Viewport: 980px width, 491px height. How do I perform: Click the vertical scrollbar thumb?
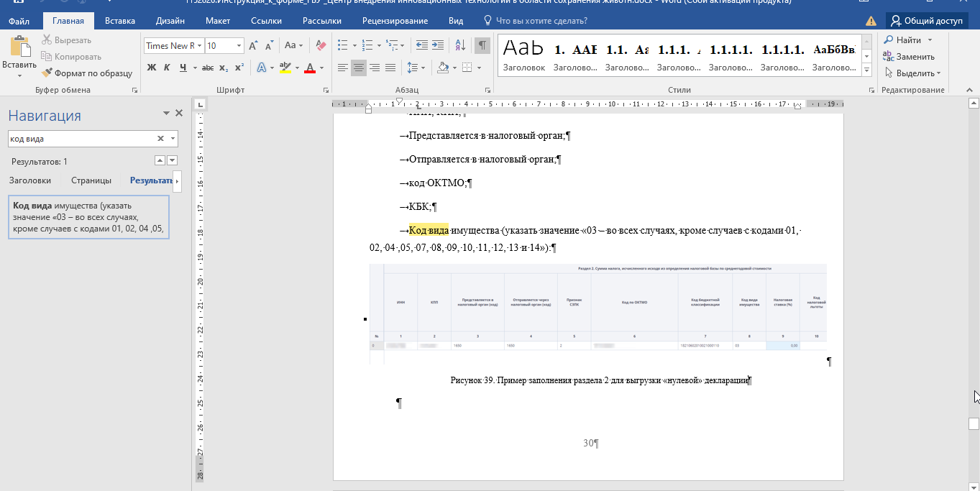pyautogui.click(x=974, y=423)
